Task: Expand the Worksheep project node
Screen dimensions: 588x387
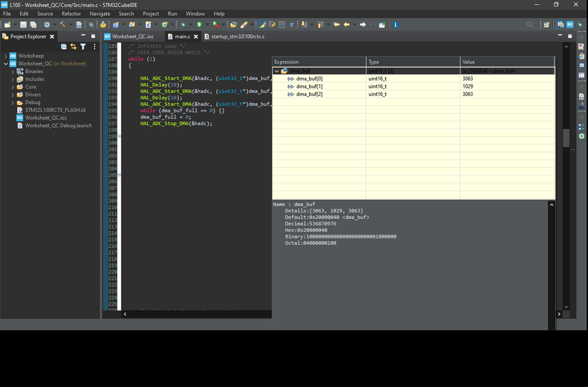Action: pyautogui.click(x=5, y=56)
